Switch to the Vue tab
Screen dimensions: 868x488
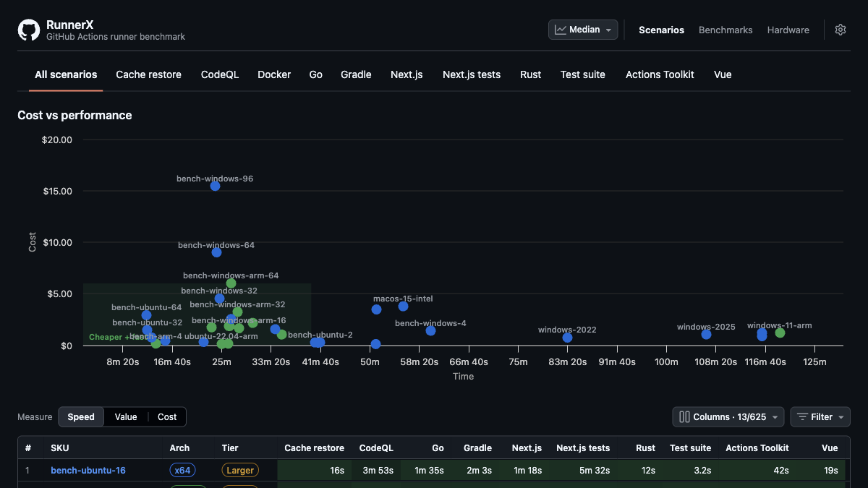(723, 74)
